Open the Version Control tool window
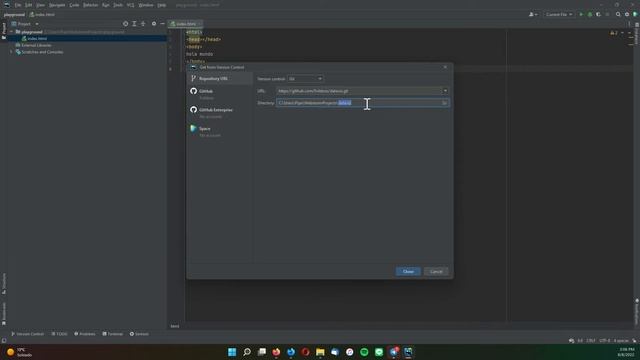 point(27,334)
